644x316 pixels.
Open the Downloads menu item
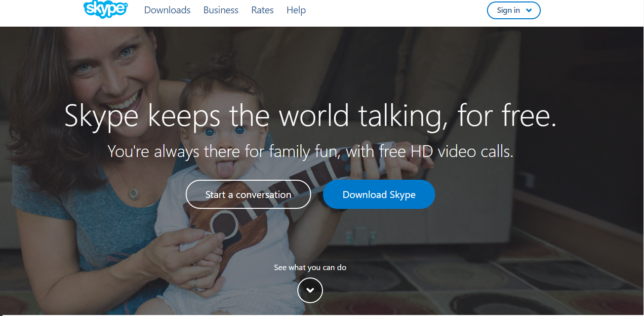coord(167,10)
